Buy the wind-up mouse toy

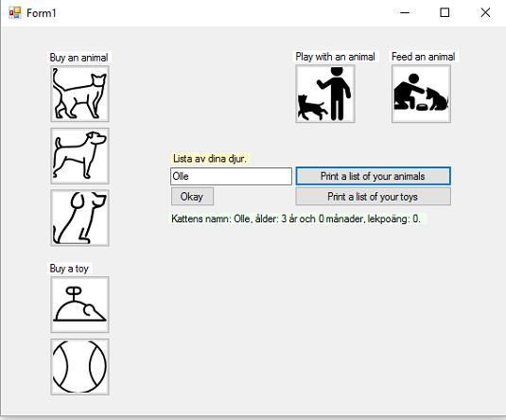point(79,305)
